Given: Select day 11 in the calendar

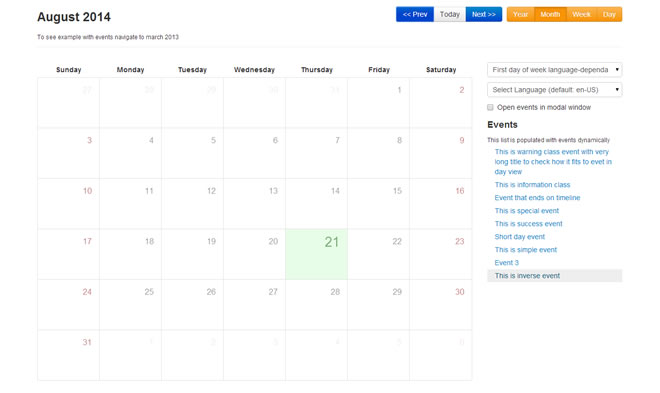Looking at the screenshot, I should [130, 204].
